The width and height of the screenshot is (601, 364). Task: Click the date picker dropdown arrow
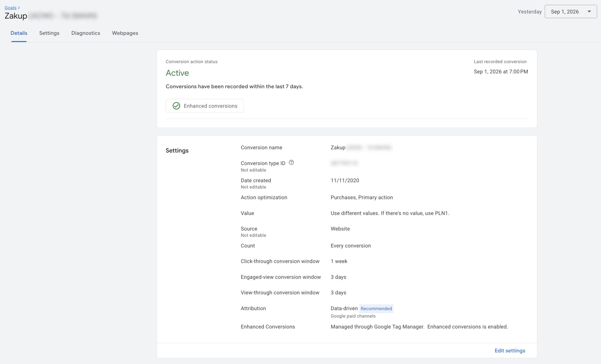pyautogui.click(x=589, y=11)
